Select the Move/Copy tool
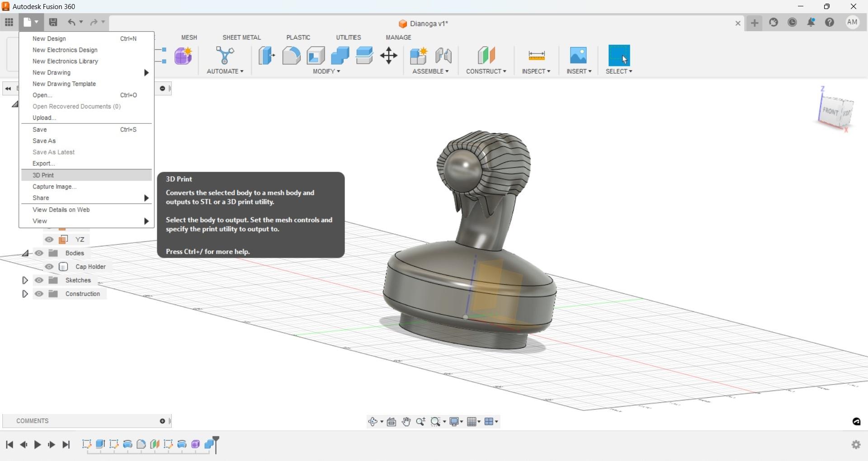The height and width of the screenshot is (461, 868). coord(389,56)
